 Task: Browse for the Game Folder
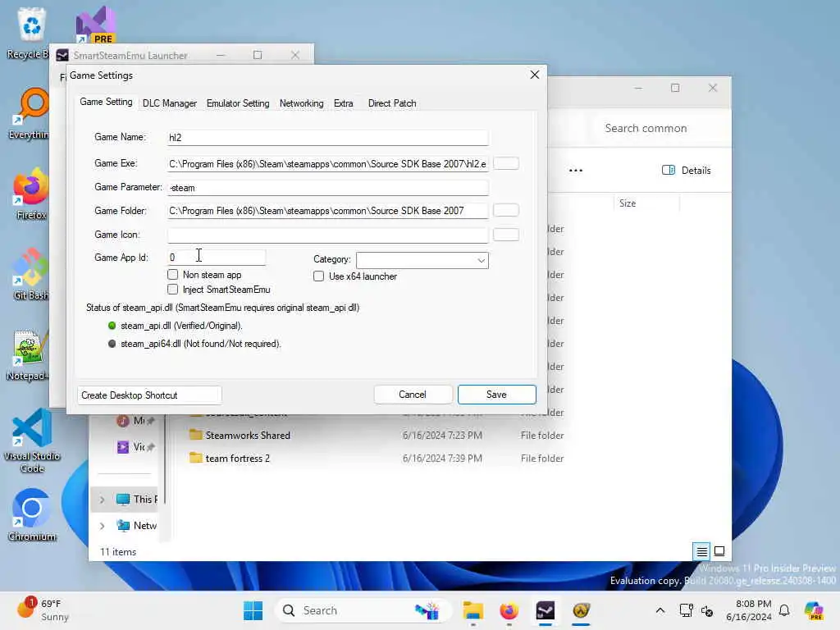point(505,210)
